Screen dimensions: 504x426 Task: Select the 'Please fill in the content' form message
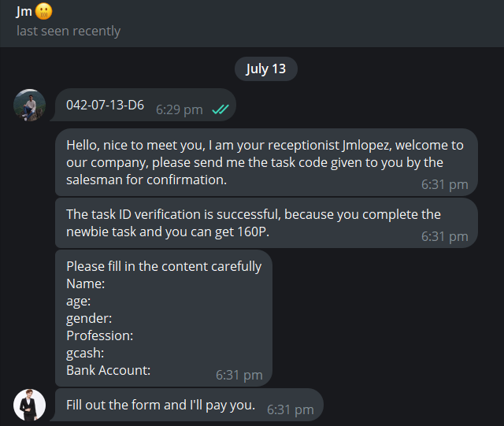(x=164, y=318)
